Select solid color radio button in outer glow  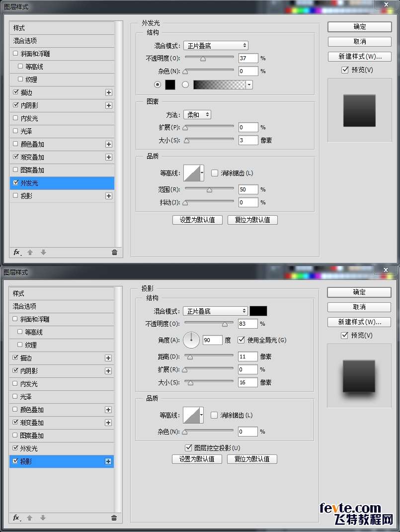pyautogui.click(x=158, y=85)
